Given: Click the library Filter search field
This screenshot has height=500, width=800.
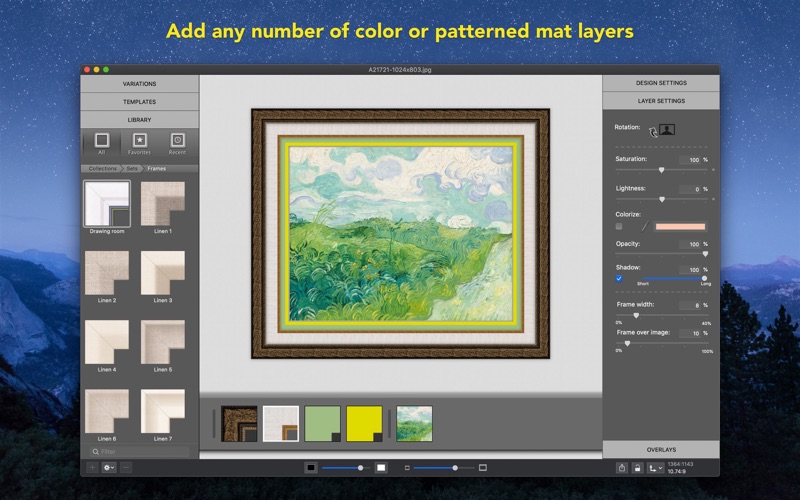Looking at the screenshot, I should pyautogui.click(x=139, y=452).
